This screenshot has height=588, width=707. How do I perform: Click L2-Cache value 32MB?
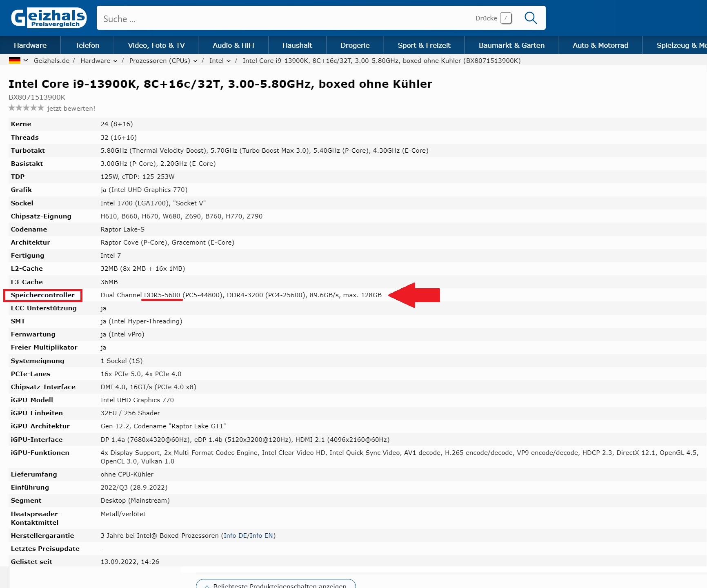tap(143, 269)
